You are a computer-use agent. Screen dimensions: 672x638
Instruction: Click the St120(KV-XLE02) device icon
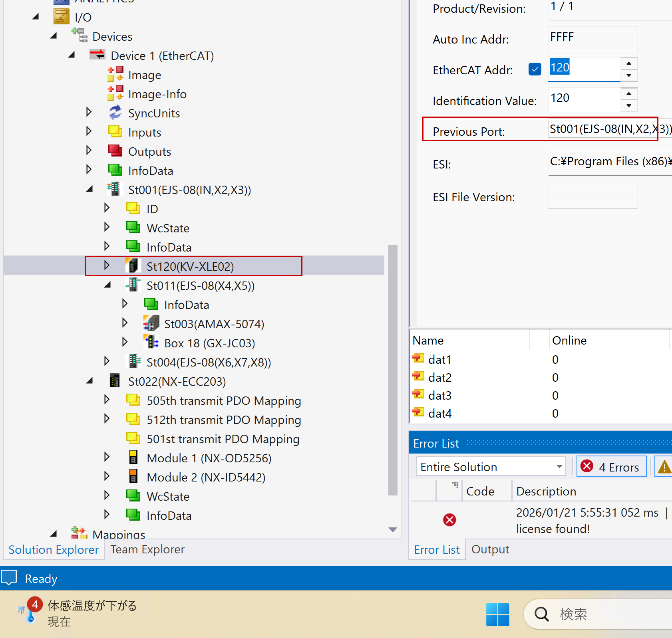(133, 266)
